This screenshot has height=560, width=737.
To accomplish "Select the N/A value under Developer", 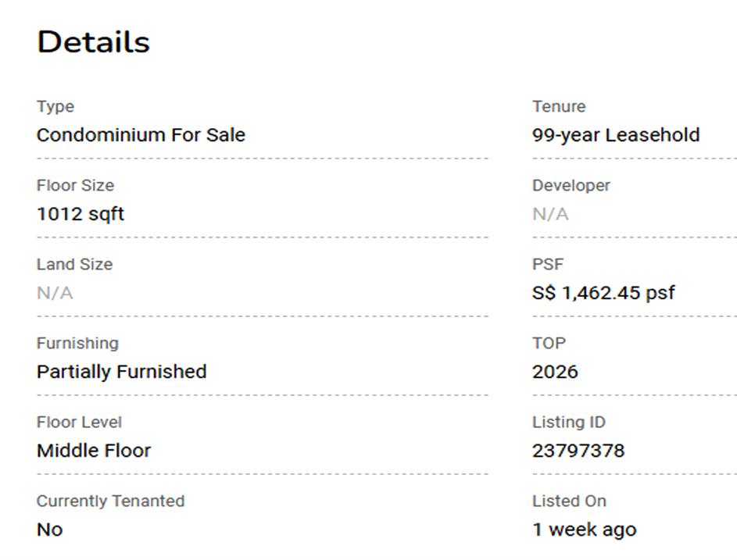I will click(550, 214).
